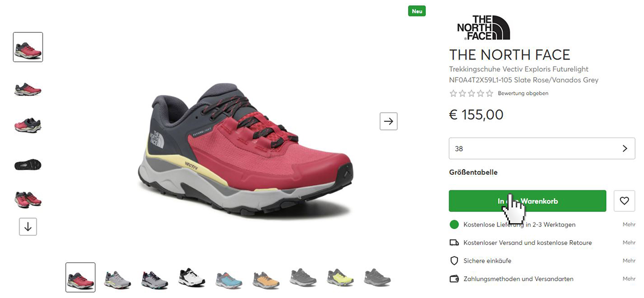Open the size 38 dropdown

click(x=542, y=148)
